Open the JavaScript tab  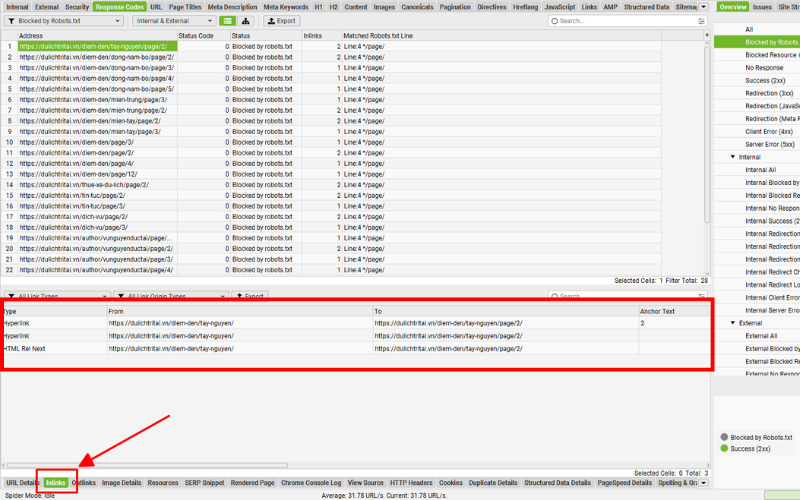tap(560, 7)
